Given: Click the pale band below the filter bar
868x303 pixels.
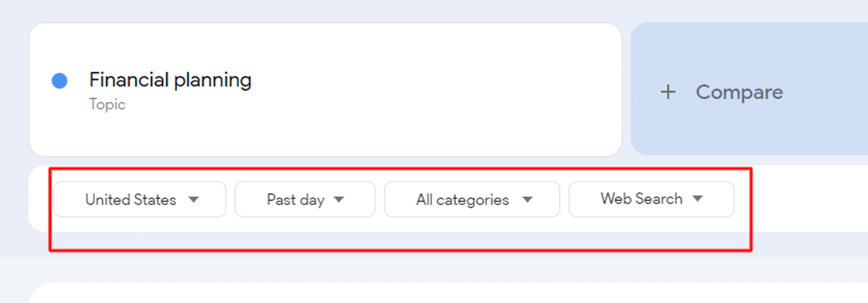Looking at the screenshot, I should [434, 266].
